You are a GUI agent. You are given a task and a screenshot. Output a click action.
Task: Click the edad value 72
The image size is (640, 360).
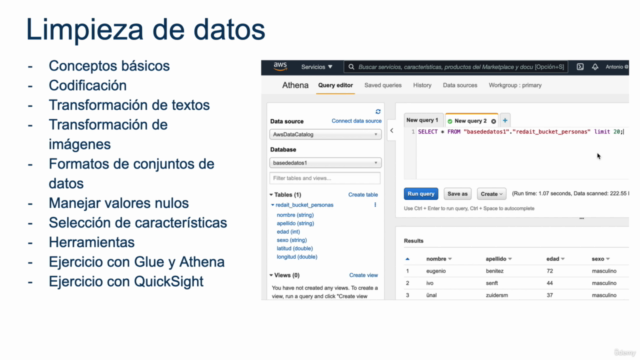tap(550, 271)
